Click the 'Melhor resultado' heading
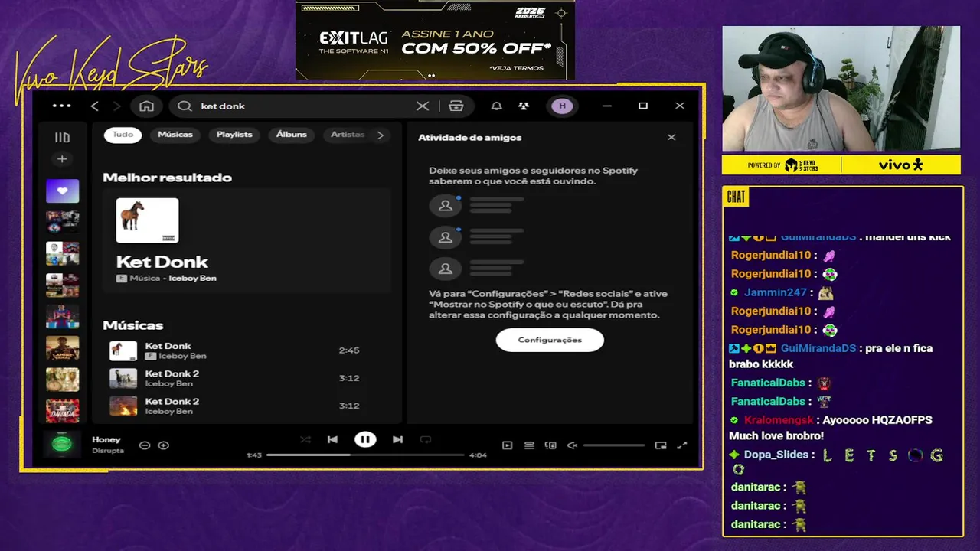The height and width of the screenshot is (551, 980). tap(167, 178)
